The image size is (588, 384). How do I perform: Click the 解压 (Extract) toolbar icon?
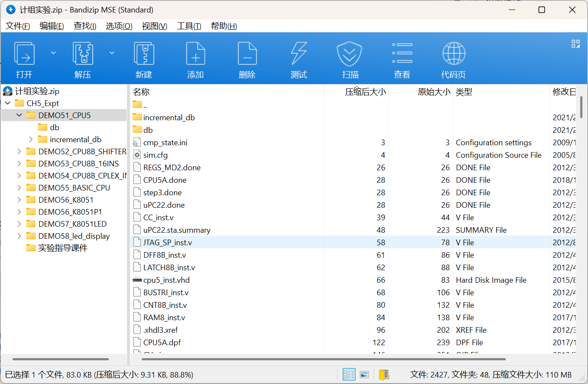83,54
